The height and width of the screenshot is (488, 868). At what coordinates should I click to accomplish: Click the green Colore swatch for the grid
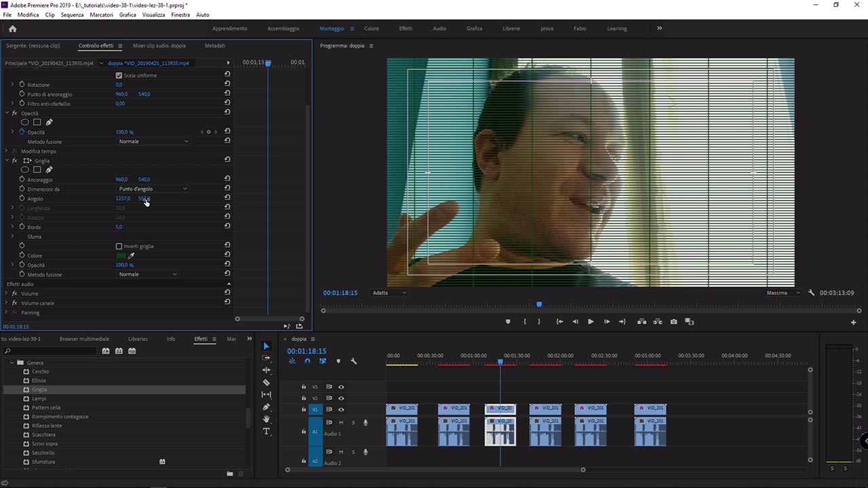(121, 256)
